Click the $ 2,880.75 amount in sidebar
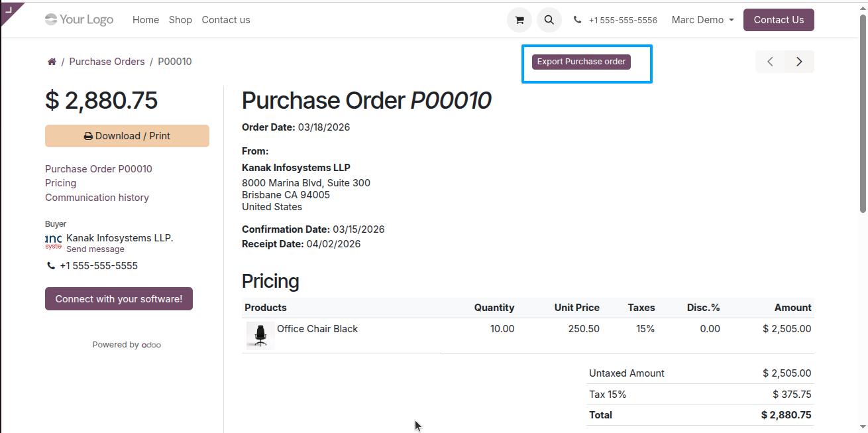868x433 pixels. pos(101,100)
